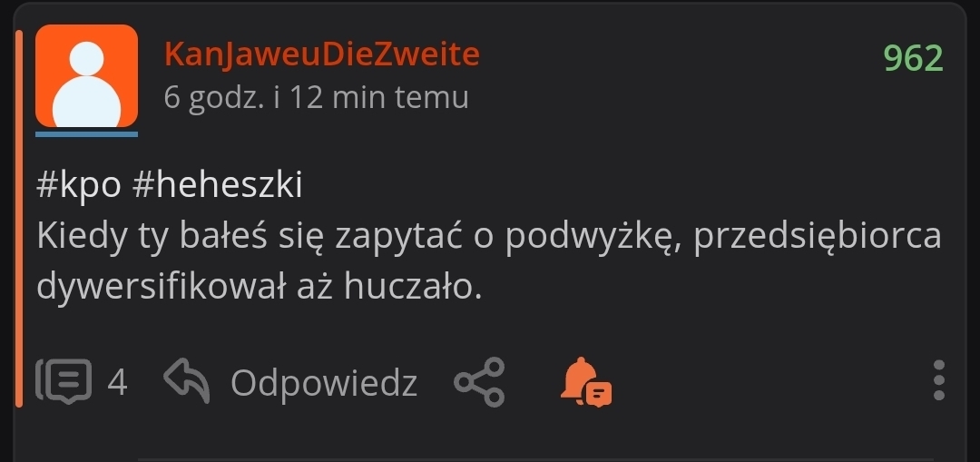This screenshot has height=462, width=980.
Task: Click the curved reply arrow icon
Action: click(x=186, y=380)
